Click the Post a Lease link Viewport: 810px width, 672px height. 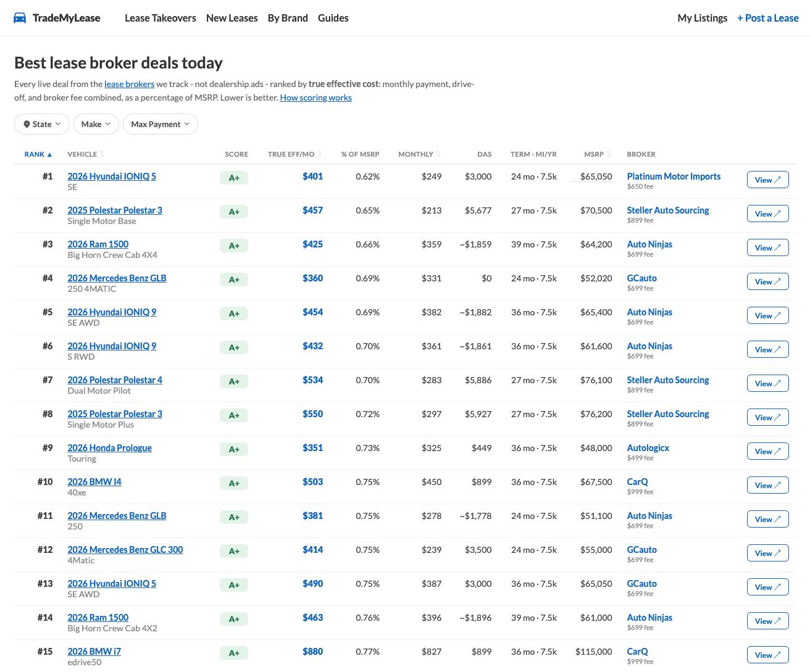point(768,18)
